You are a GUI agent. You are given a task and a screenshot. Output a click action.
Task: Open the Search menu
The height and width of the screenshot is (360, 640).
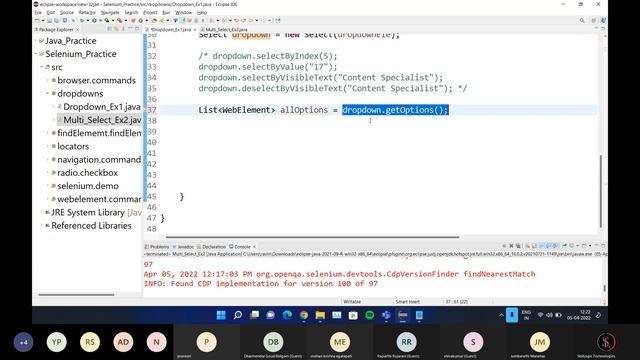pos(131,13)
